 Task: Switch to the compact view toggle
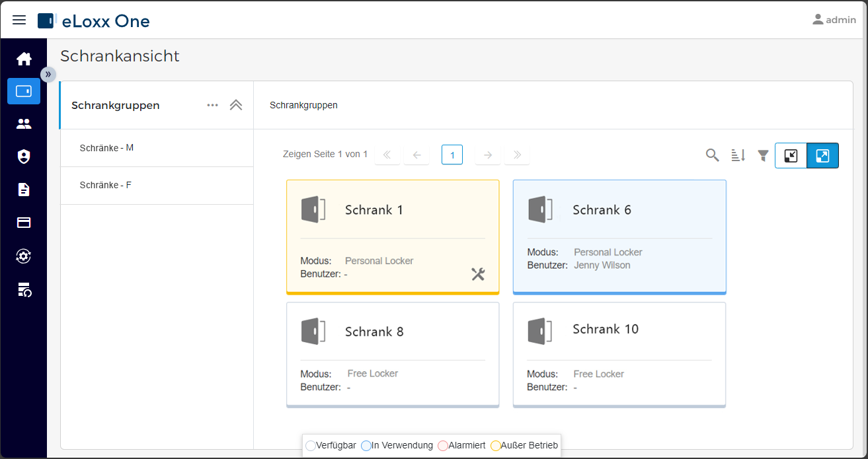point(791,156)
